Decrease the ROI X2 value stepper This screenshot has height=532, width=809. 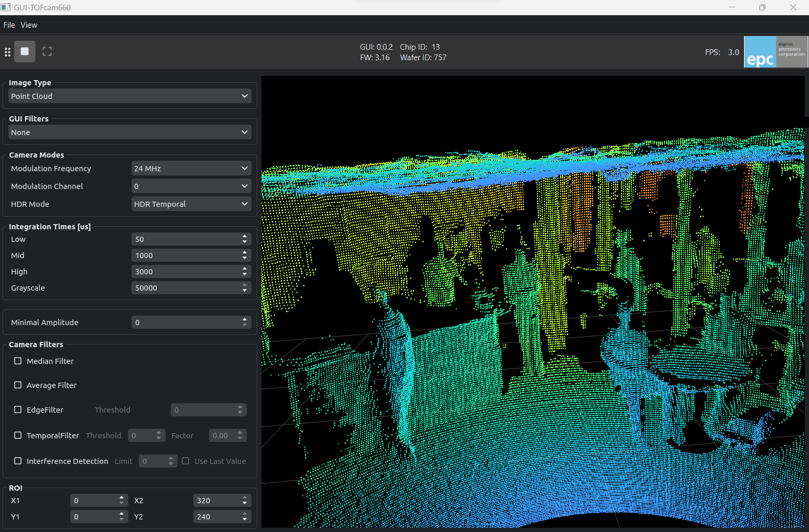tap(245, 503)
